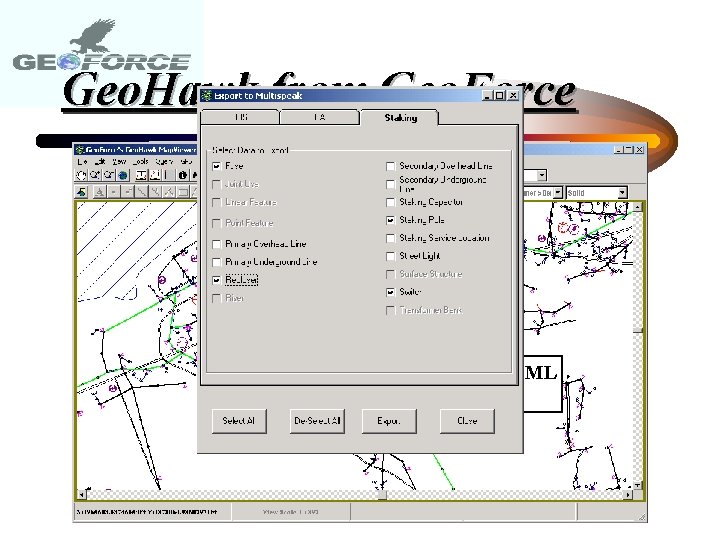Check the Secondary Overhead Line box
Image resolution: width=720 pixels, height=540 pixels.
coord(390,166)
